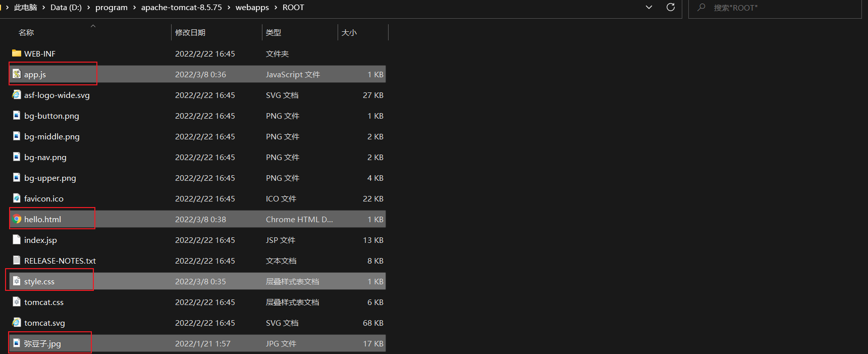This screenshot has width=868, height=354.
Task: Select the app.js file name
Action: coord(35,74)
